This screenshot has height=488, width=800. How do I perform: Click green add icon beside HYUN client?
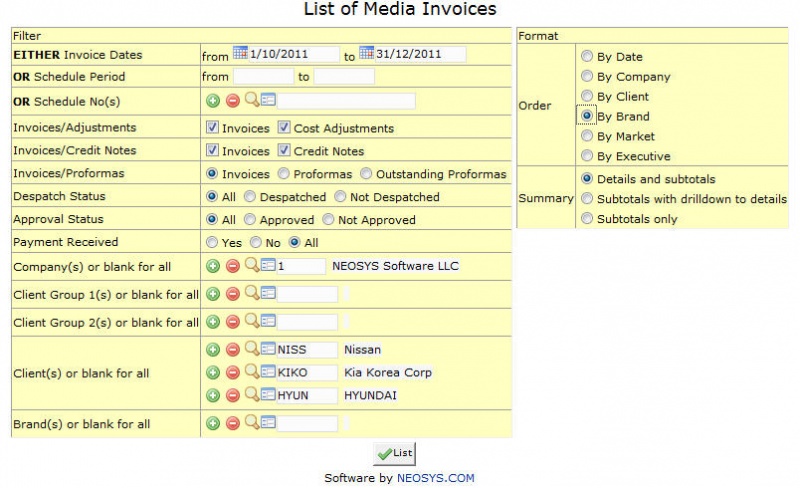click(213, 396)
